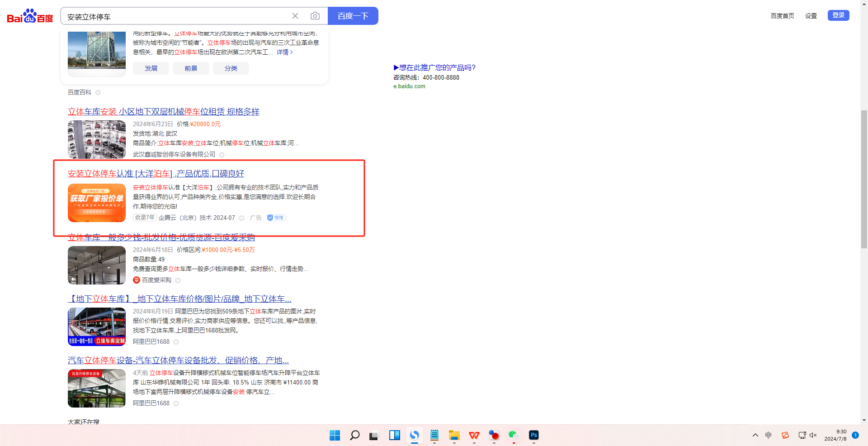
Task: Open source dropdown under the 汽车立体停车设备 result
Action: coord(176,403)
